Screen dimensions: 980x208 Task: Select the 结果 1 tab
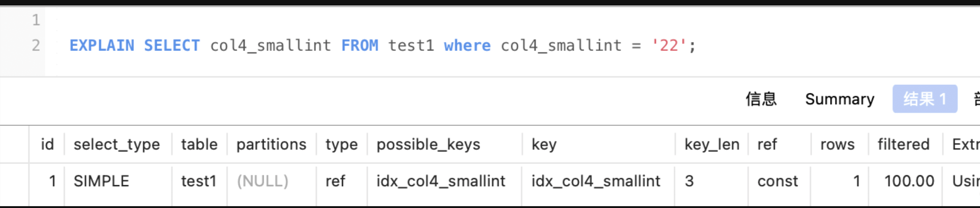coord(924,99)
